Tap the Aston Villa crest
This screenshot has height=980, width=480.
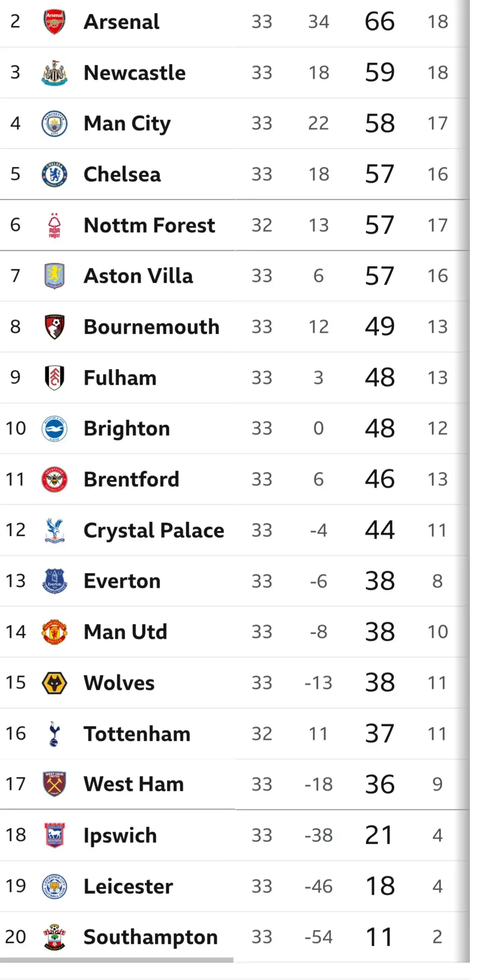[x=54, y=276]
